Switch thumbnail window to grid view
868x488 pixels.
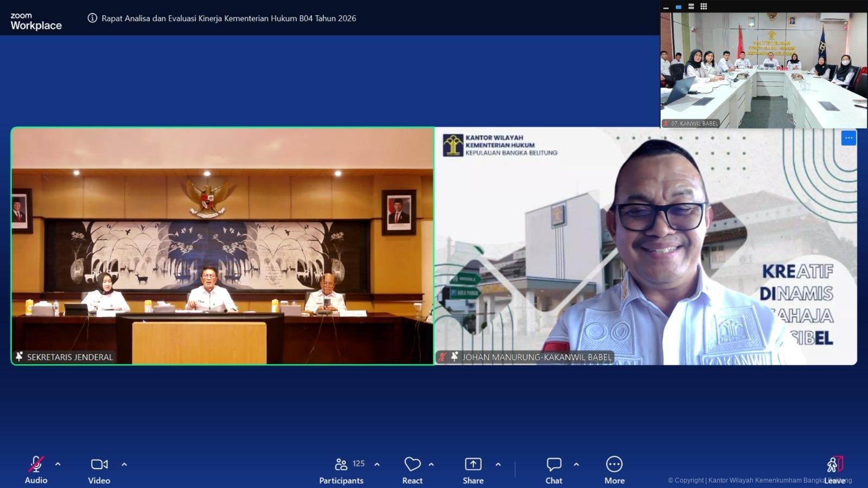pos(704,7)
